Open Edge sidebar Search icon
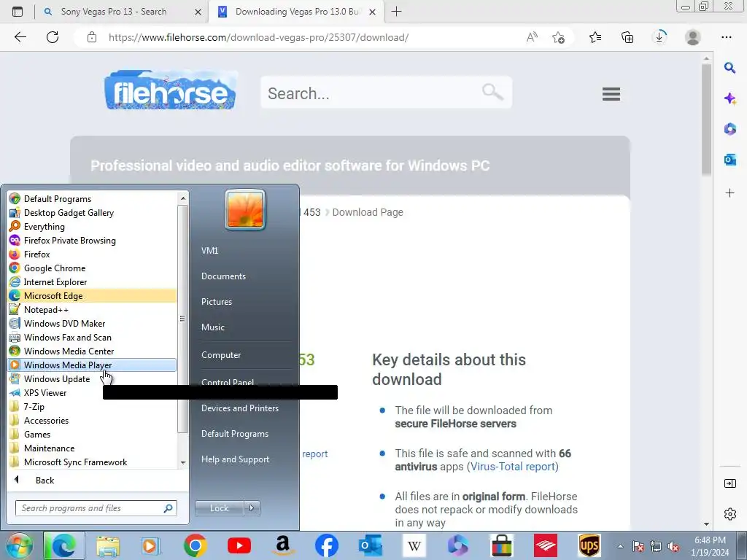This screenshot has width=747, height=560. point(729,68)
